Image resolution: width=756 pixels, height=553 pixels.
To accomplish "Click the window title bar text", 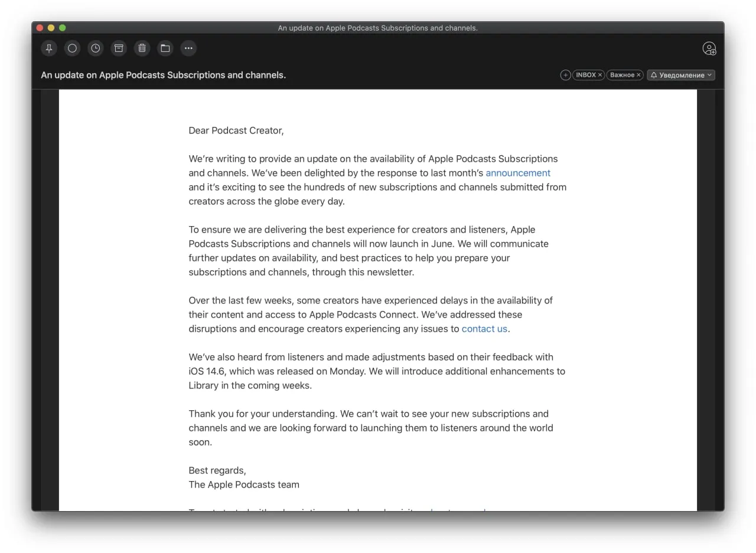I will coord(378,28).
